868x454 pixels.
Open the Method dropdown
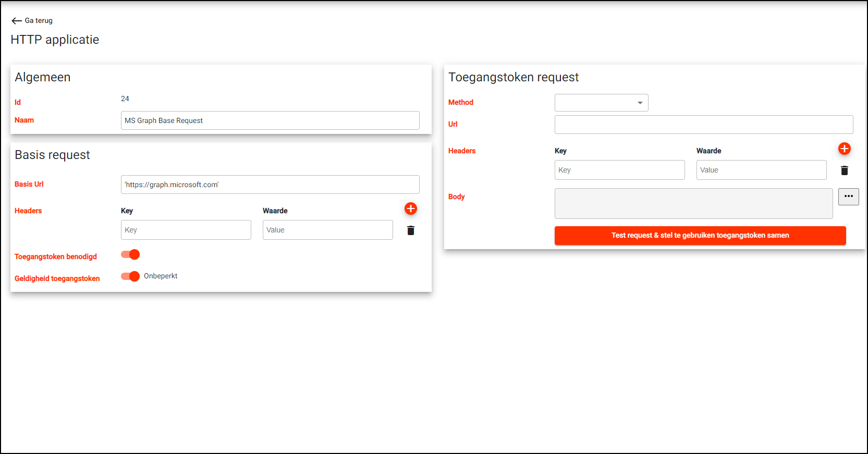pyautogui.click(x=601, y=103)
